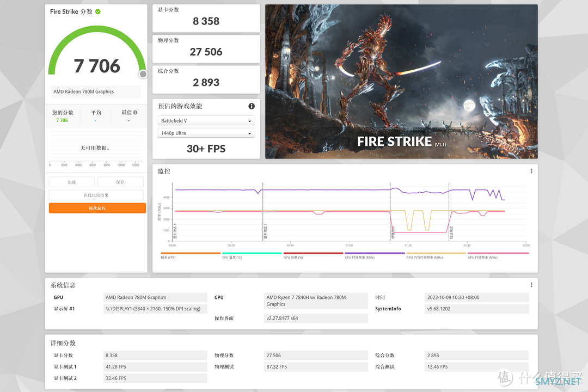This screenshot has width=588, height=392.
Task: Click the green 7 706 under 您的分数
Action: point(62,120)
